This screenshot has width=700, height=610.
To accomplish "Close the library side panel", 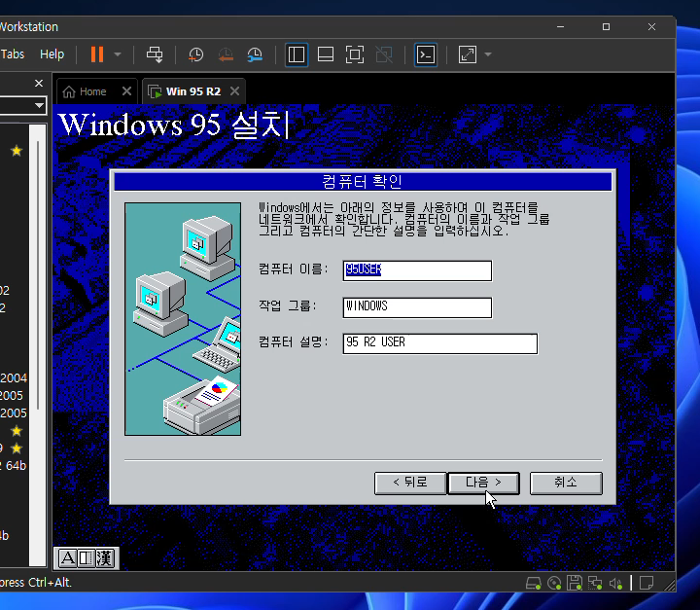I will click(x=39, y=83).
